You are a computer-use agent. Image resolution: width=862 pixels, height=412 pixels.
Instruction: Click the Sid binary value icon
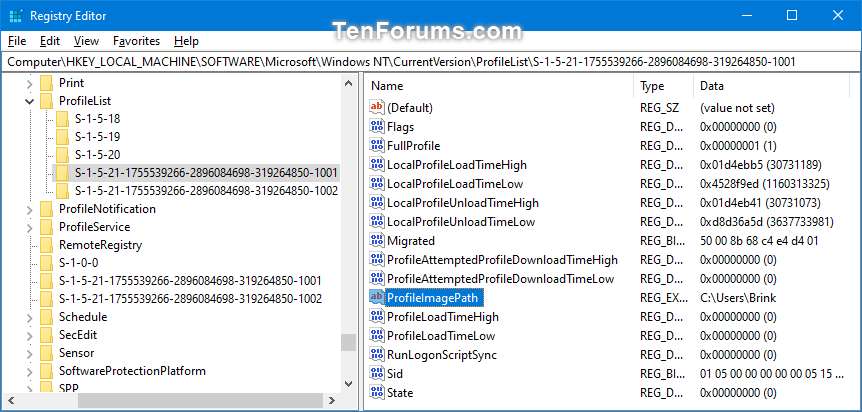(x=377, y=374)
